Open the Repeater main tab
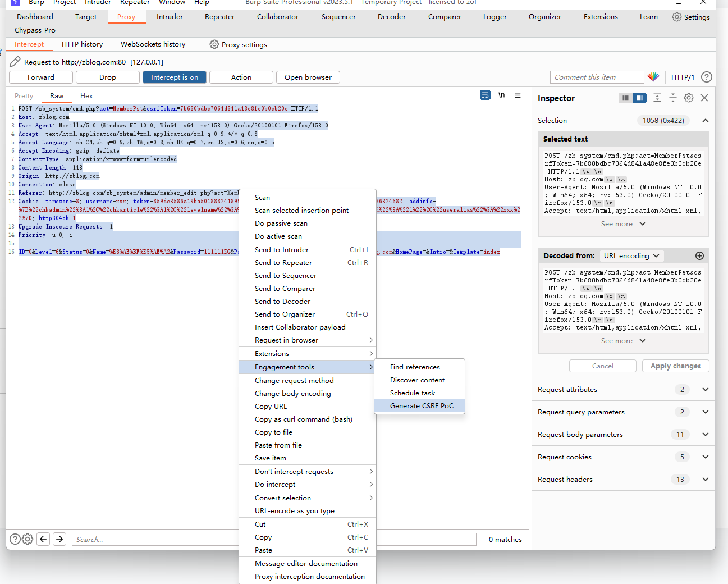 coord(219,17)
